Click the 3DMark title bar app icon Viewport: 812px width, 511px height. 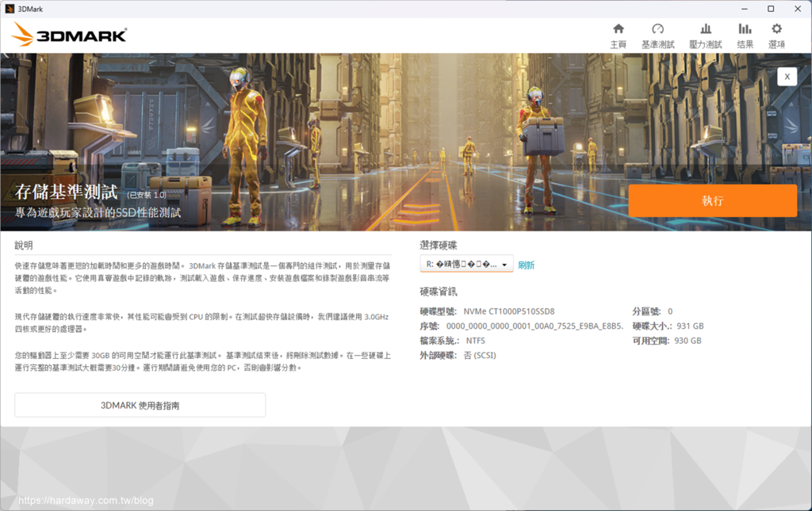[x=10, y=9]
